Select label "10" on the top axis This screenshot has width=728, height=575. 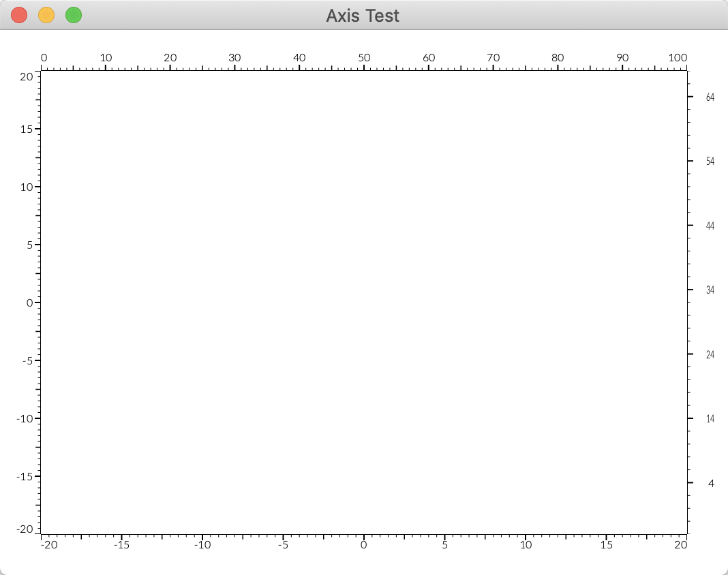click(x=106, y=57)
